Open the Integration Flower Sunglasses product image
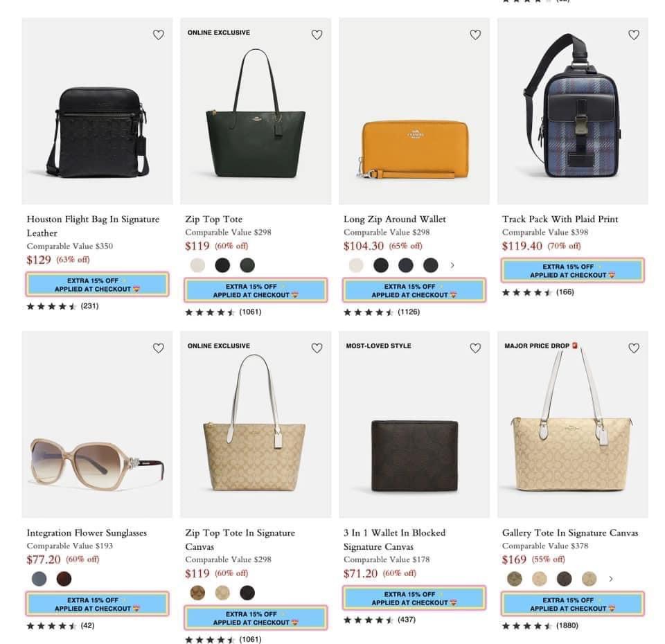The height and width of the screenshot is (644, 665). [97, 460]
